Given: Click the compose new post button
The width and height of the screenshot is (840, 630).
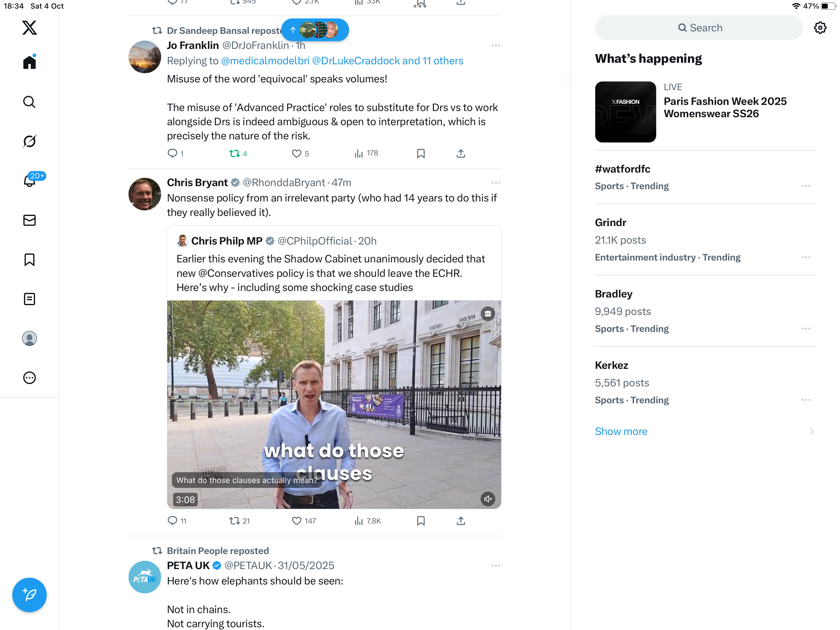Looking at the screenshot, I should tap(29, 594).
